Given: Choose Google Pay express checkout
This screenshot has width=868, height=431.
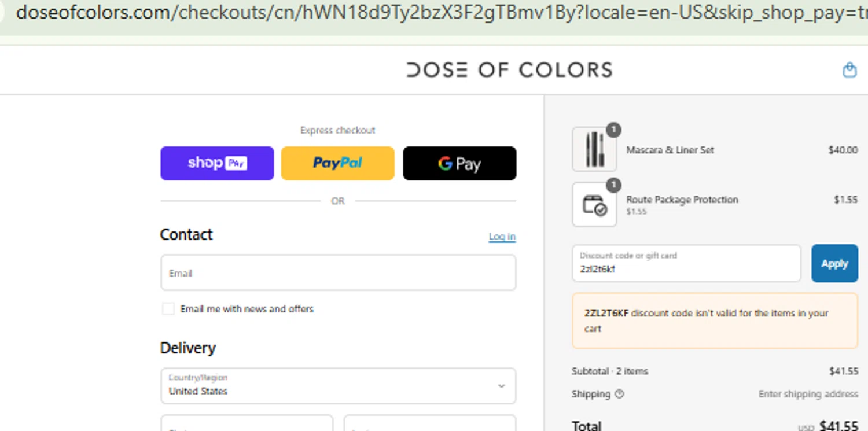Looking at the screenshot, I should pos(459,163).
